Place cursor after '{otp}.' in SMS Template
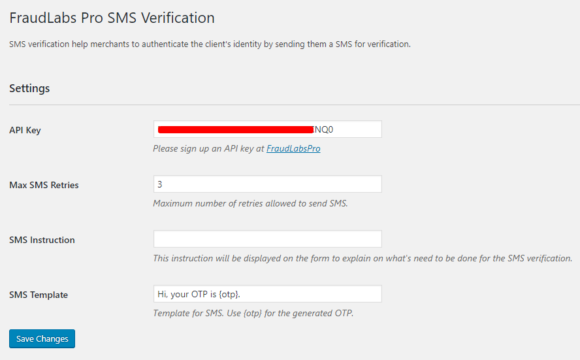The height and width of the screenshot is (360, 580). [241, 294]
